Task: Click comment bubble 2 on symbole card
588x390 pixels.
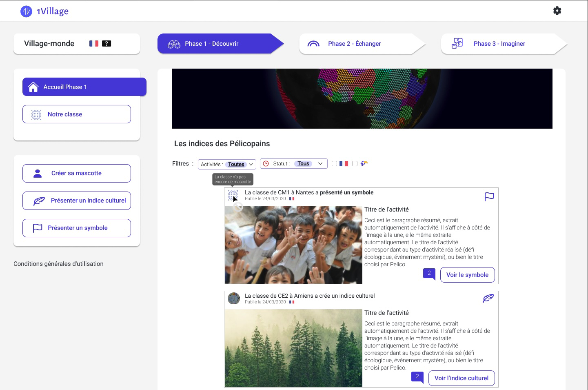Action: 429,274
